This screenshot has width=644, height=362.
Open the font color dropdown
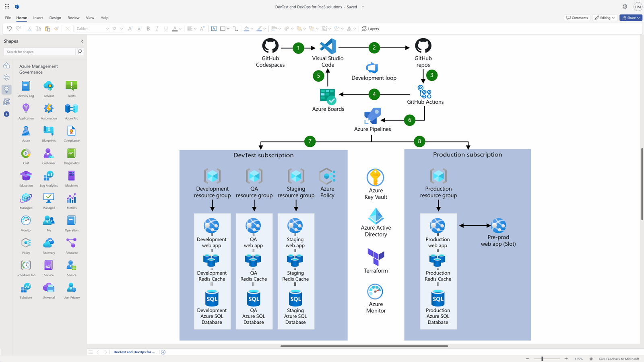180,29
